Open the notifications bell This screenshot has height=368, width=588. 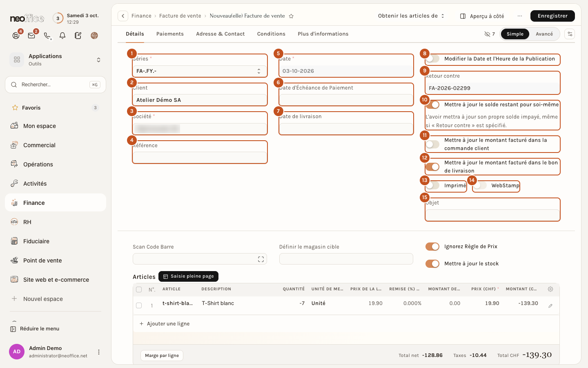click(62, 36)
